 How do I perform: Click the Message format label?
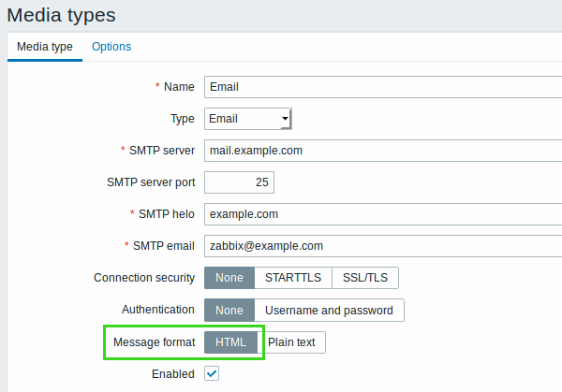pos(155,342)
